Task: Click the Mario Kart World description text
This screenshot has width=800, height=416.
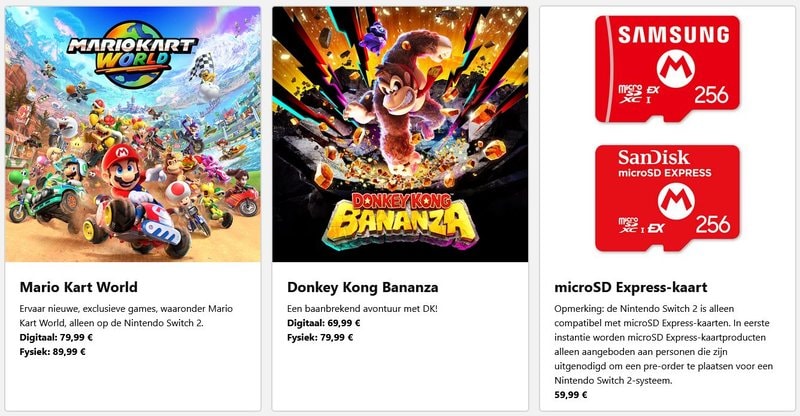Action: 130,316
